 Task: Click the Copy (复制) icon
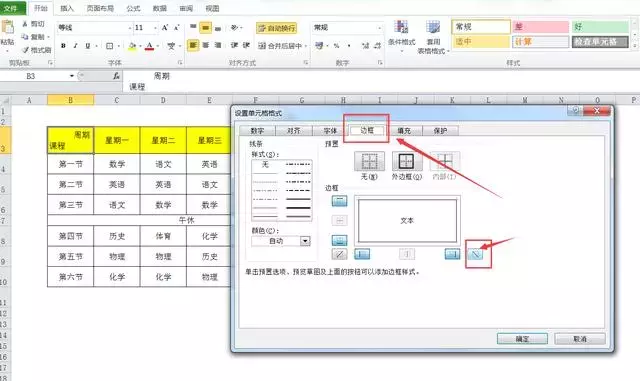[25, 37]
